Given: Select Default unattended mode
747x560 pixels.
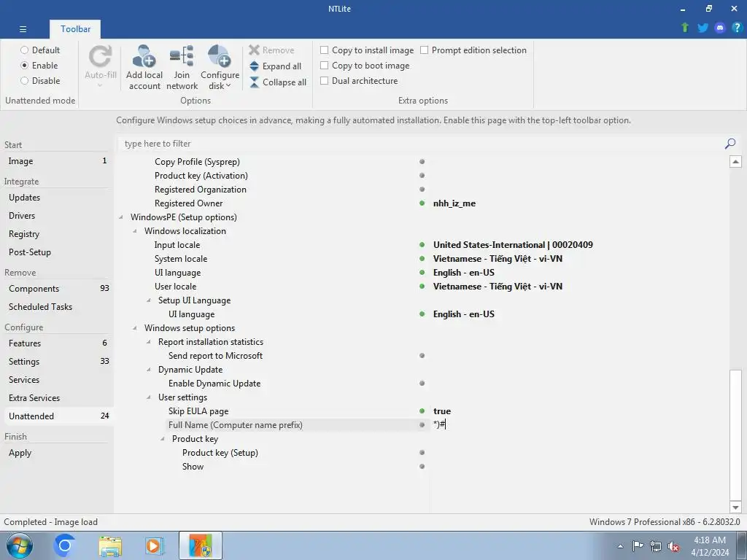Looking at the screenshot, I should click(24, 50).
